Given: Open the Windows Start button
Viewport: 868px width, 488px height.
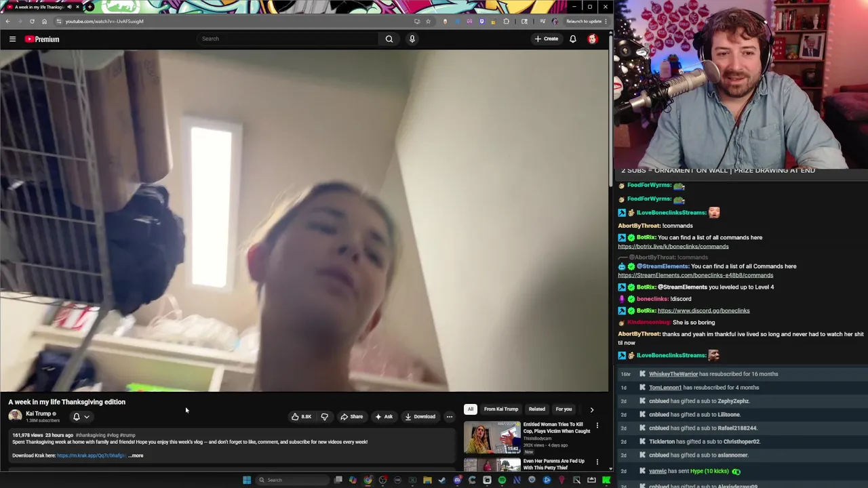Looking at the screenshot, I should click(x=247, y=480).
